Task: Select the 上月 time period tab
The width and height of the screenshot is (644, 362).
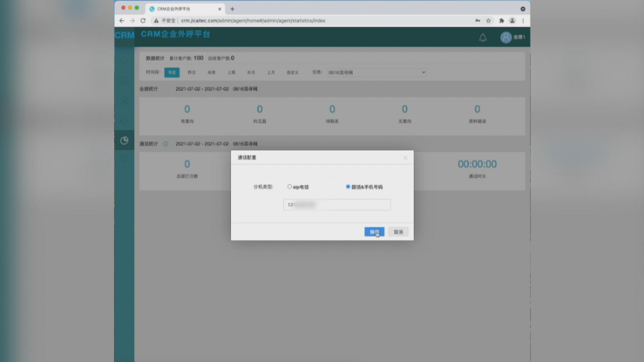Action: point(271,72)
